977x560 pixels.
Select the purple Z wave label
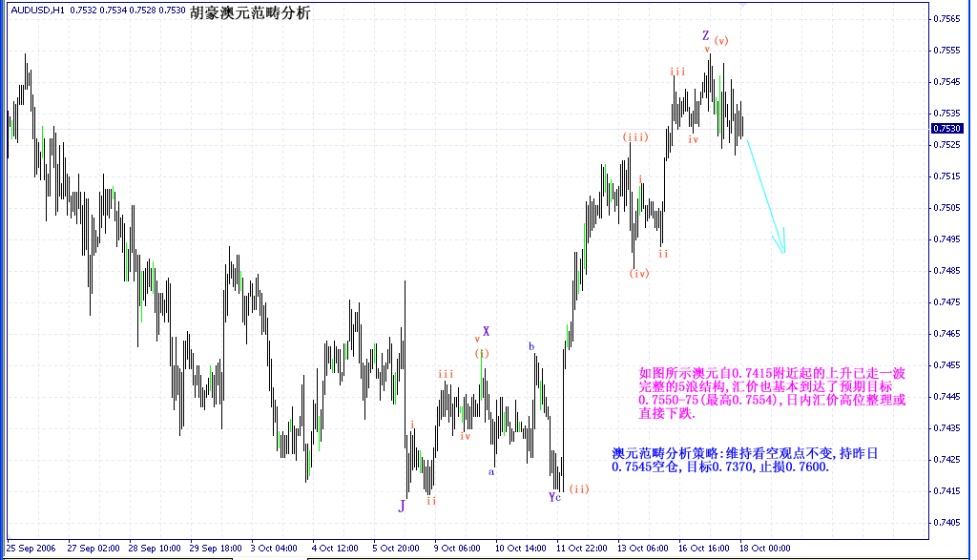coord(705,35)
